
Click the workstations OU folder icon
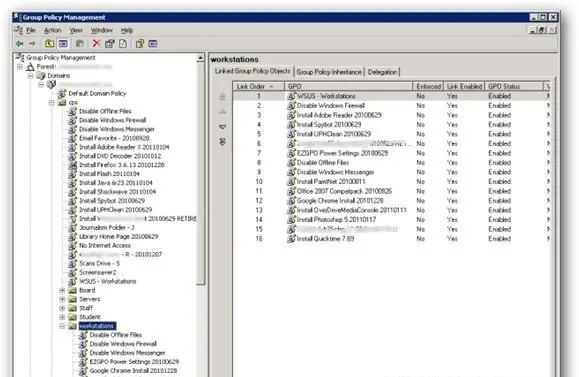73,326
